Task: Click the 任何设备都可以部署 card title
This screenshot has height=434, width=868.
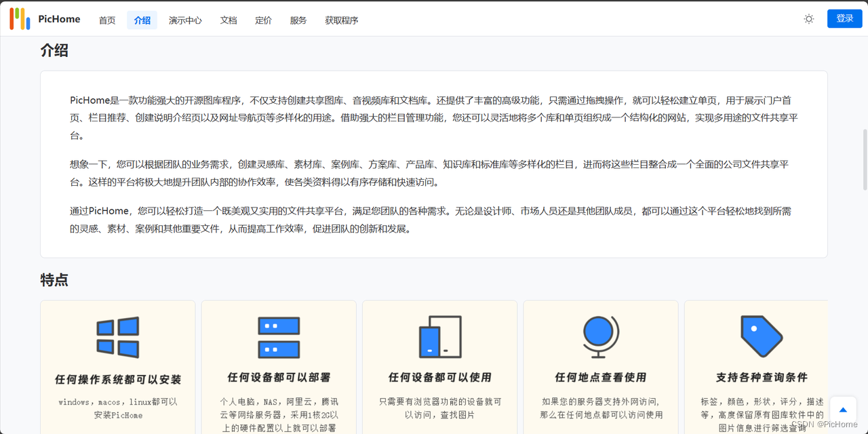Action: 279,377
